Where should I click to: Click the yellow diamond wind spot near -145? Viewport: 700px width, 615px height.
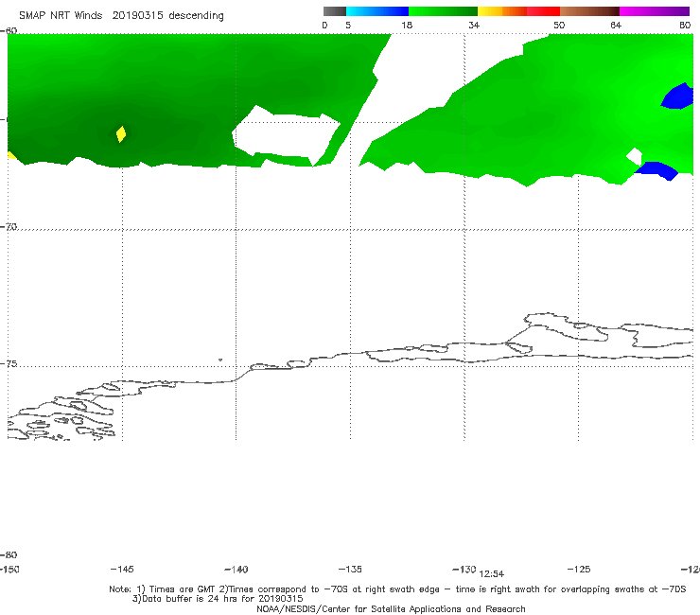tap(121, 134)
